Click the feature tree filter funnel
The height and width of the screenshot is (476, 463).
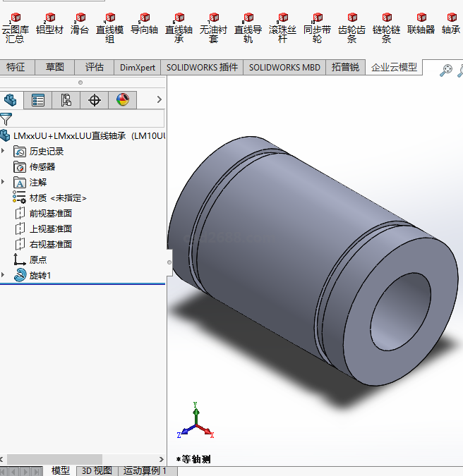coord(6,119)
